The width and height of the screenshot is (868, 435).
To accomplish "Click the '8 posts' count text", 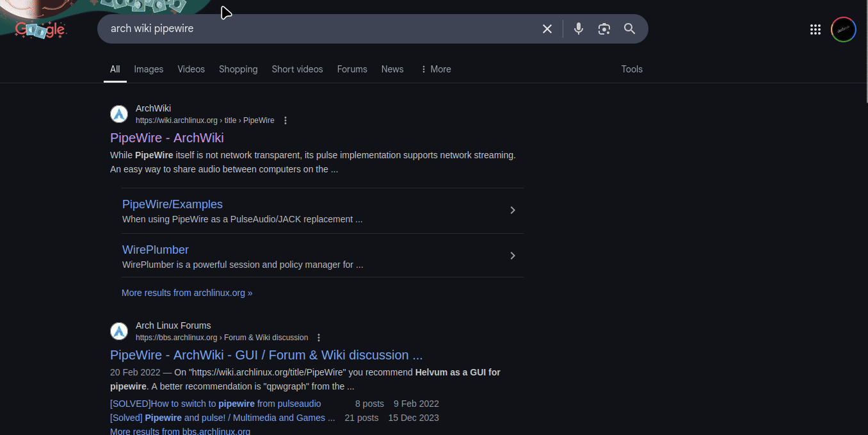I will pyautogui.click(x=369, y=404).
